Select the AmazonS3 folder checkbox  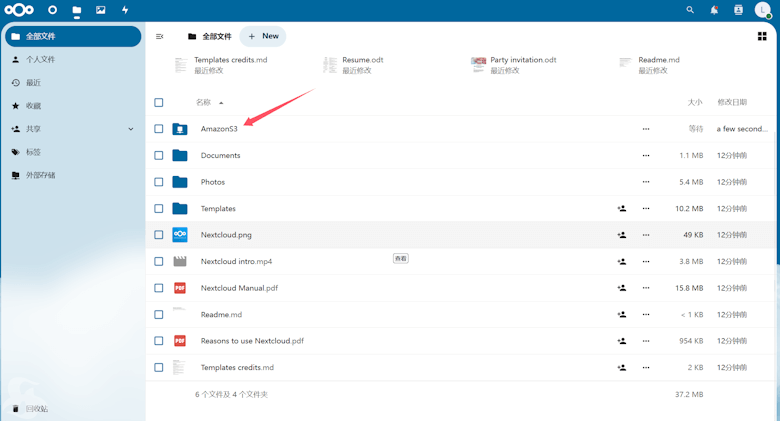point(159,129)
